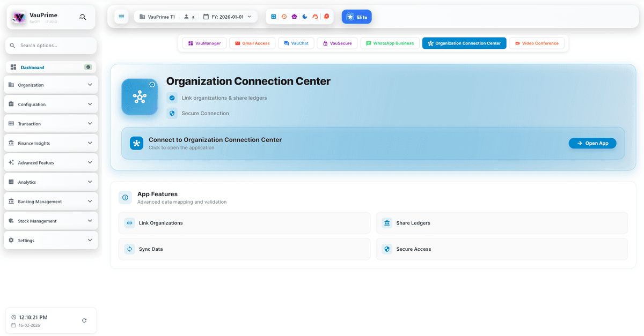Screen dimensions: 644x336
Task: Select the VauSecure tab
Action: pos(337,43)
